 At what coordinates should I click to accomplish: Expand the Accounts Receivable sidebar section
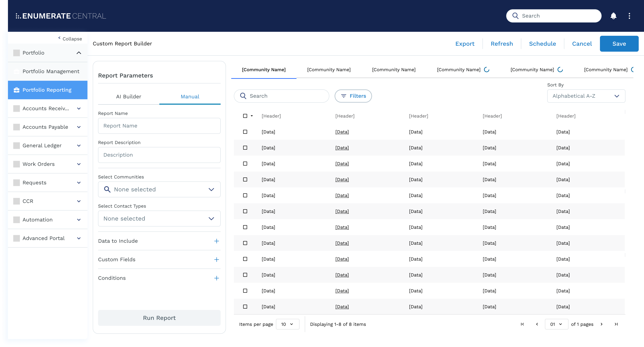[79, 109]
